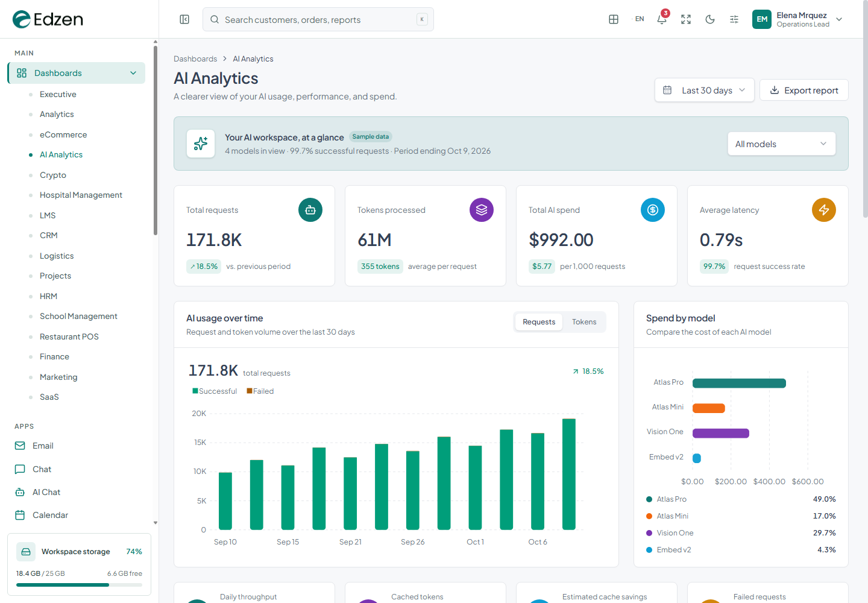This screenshot has height=603, width=868.
Task: Click the Dashboards grid icon
Action: coord(22,73)
